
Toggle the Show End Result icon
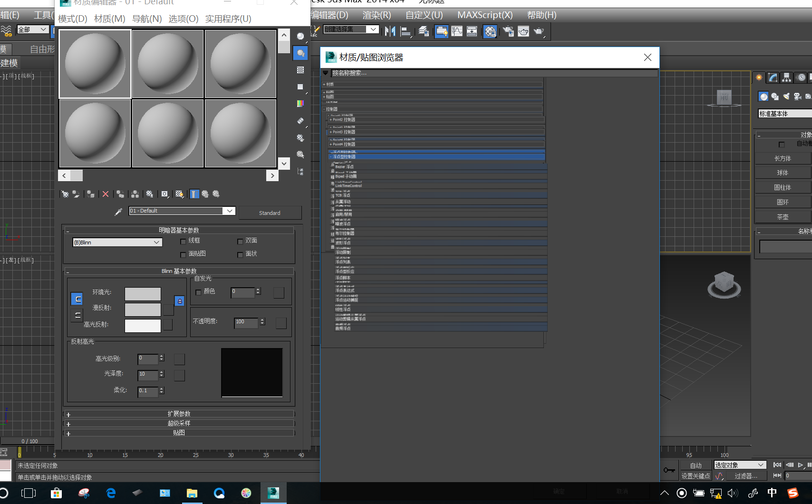click(x=194, y=194)
